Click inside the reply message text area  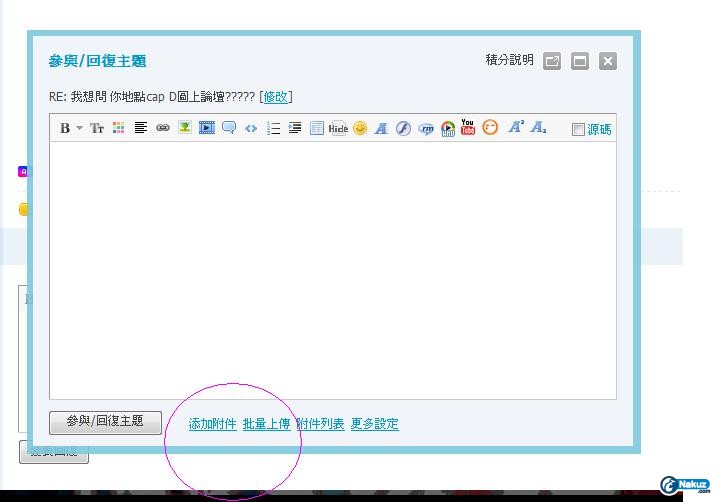click(332, 270)
